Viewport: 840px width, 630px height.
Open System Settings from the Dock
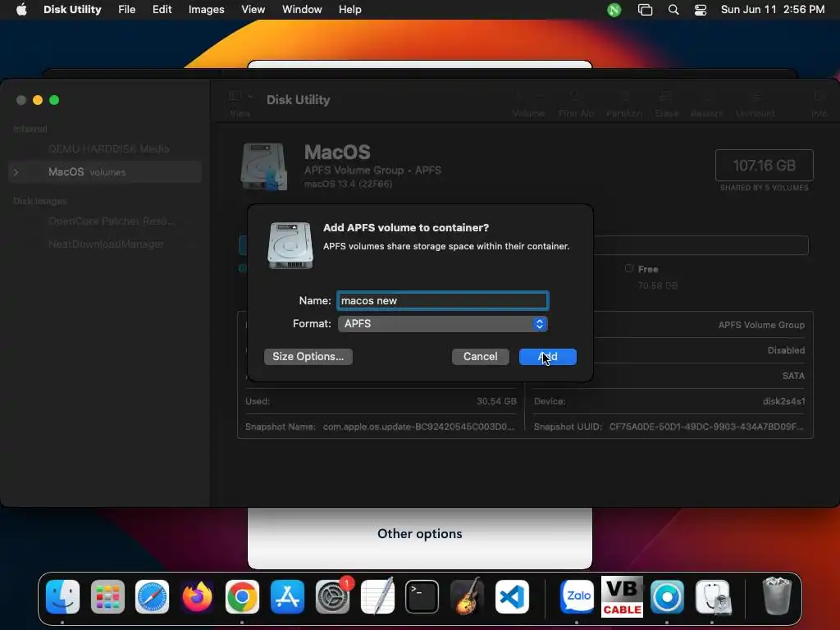(x=332, y=596)
